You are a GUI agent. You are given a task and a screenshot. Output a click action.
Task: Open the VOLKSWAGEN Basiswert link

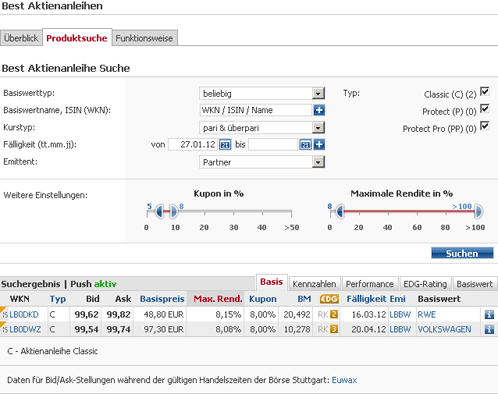pyautogui.click(x=444, y=329)
